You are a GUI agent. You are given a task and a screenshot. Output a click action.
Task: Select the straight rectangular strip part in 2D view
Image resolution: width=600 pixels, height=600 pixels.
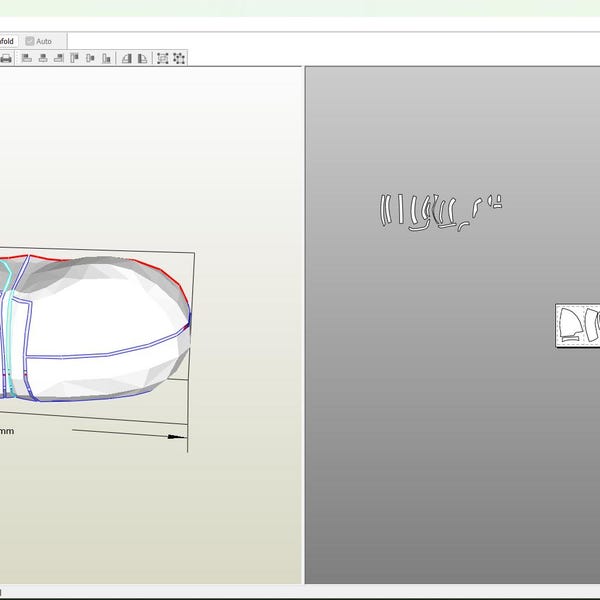click(401, 209)
